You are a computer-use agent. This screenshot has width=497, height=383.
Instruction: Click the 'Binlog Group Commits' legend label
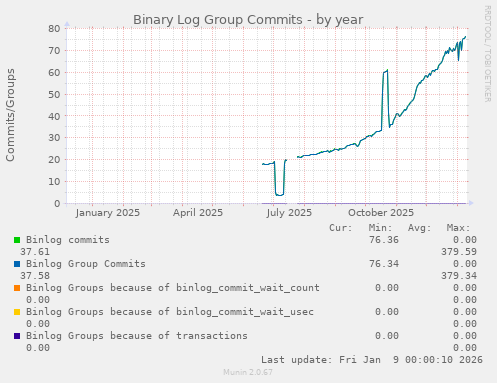pos(86,264)
